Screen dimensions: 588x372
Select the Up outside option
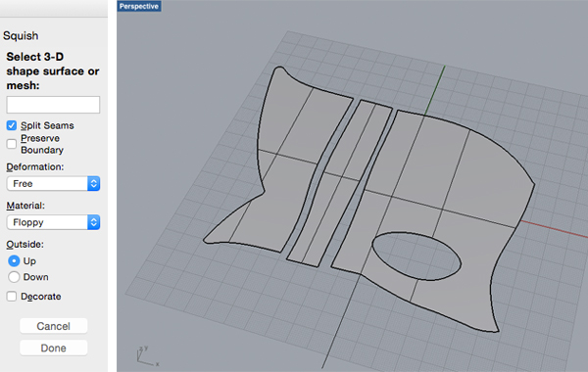pyautogui.click(x=14, y=260)
